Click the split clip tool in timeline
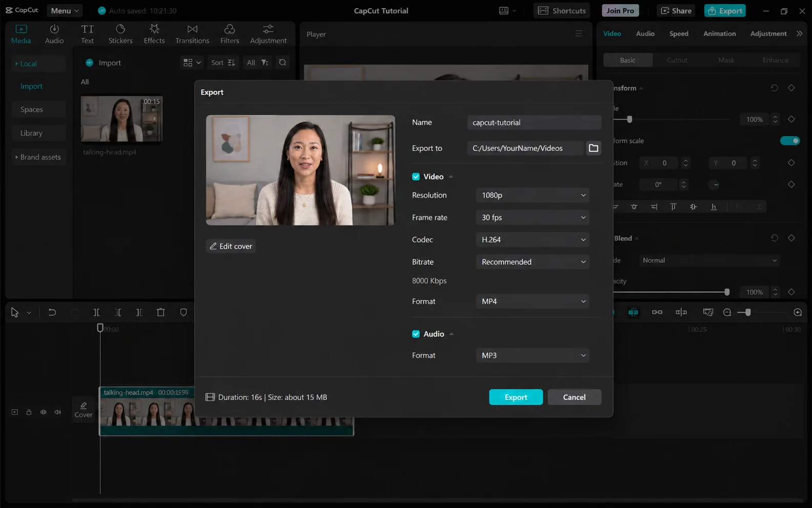The image size is (812, 508). click(96, 312)
